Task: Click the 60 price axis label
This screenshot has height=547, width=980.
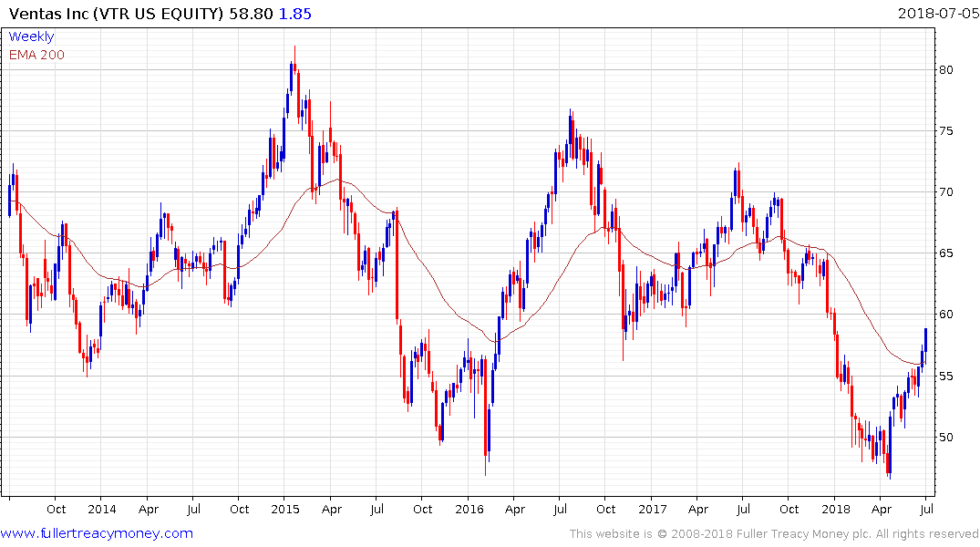Action: pos(945,315)
